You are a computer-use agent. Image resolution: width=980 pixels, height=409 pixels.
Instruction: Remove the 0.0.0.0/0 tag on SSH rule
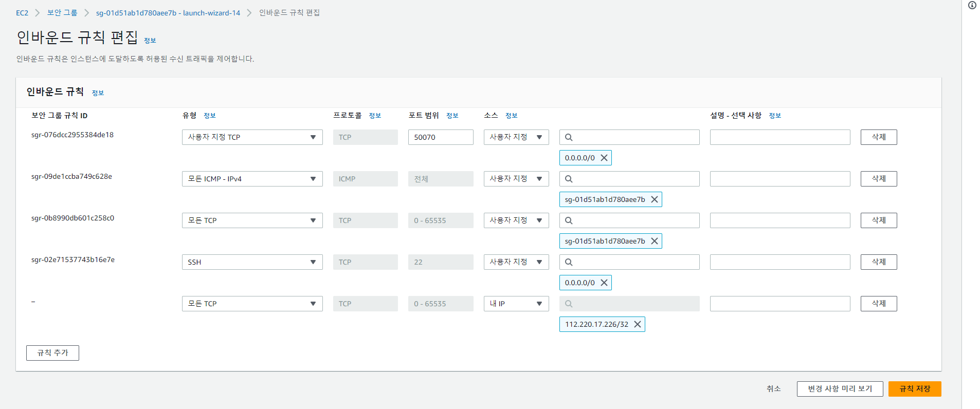[x=604, y=283]
